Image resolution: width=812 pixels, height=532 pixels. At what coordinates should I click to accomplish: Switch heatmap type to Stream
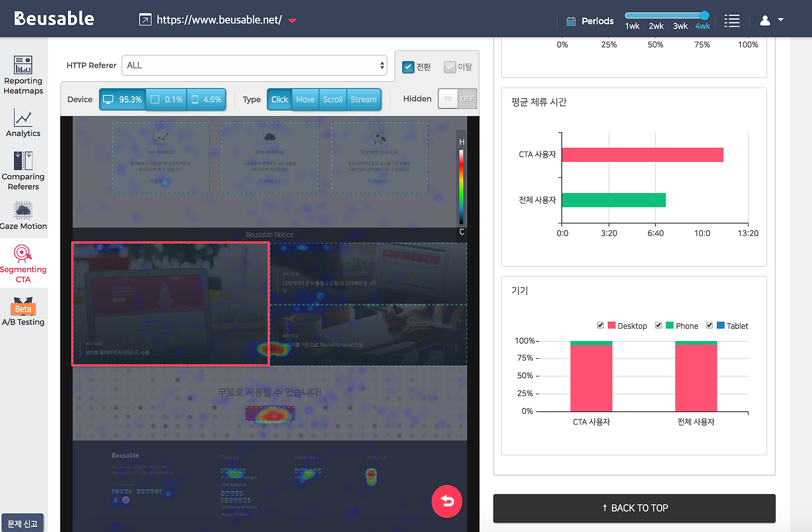(363, 100)
